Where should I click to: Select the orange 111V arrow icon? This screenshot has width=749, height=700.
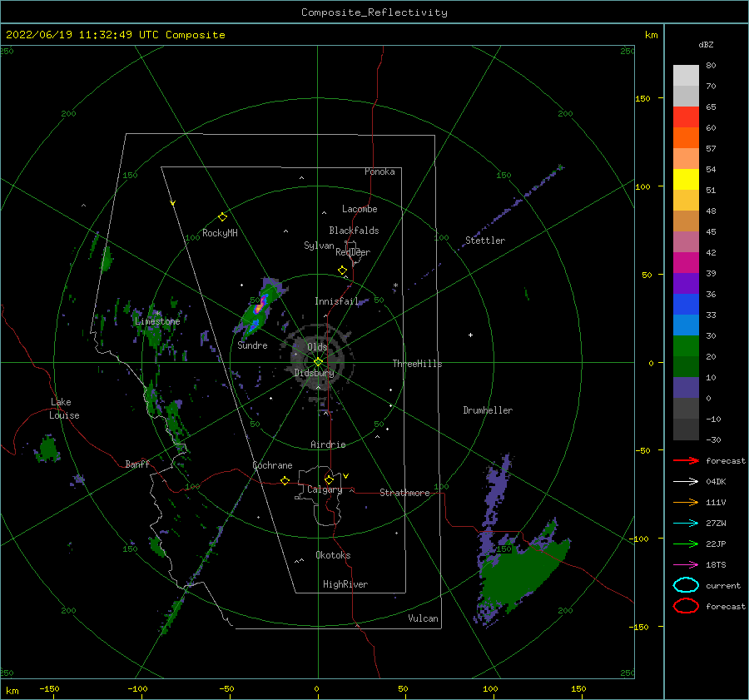point(686,502)
